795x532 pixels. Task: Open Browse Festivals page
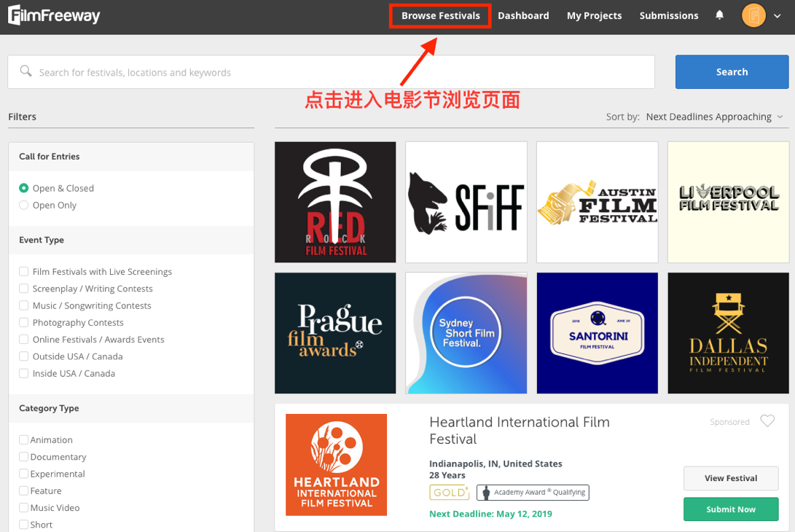pyautogui.click(x=441, y=16)
